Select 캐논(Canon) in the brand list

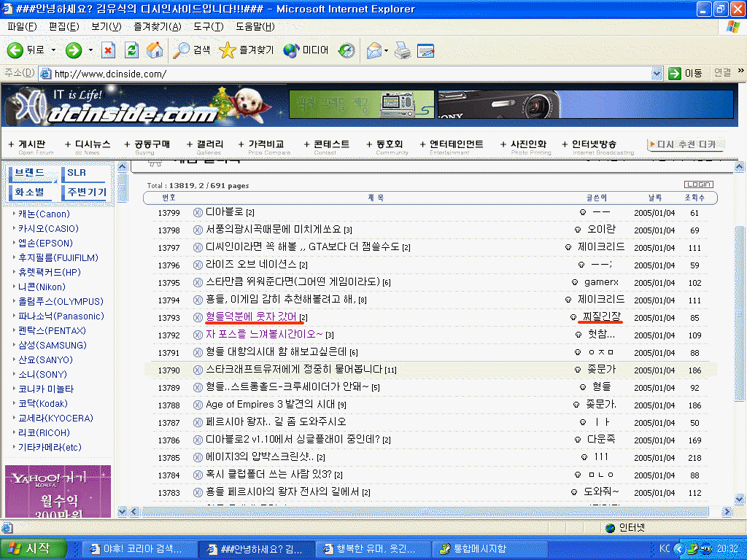click(x=44, y=214)
